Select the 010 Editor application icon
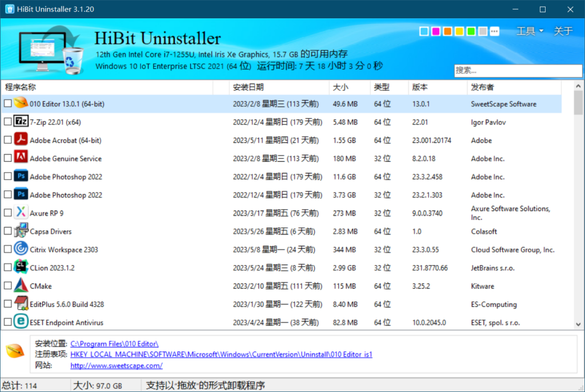 pos(21,103)
